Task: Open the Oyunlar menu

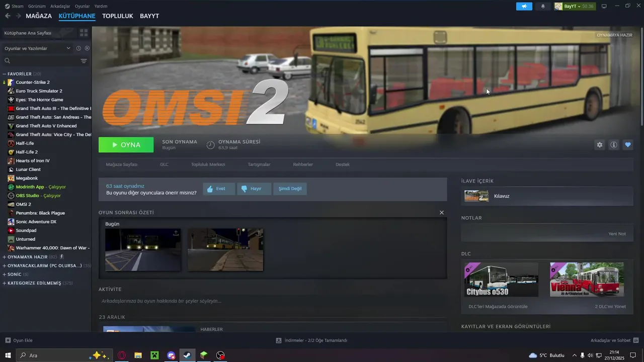Action: (x=83, y=7)
